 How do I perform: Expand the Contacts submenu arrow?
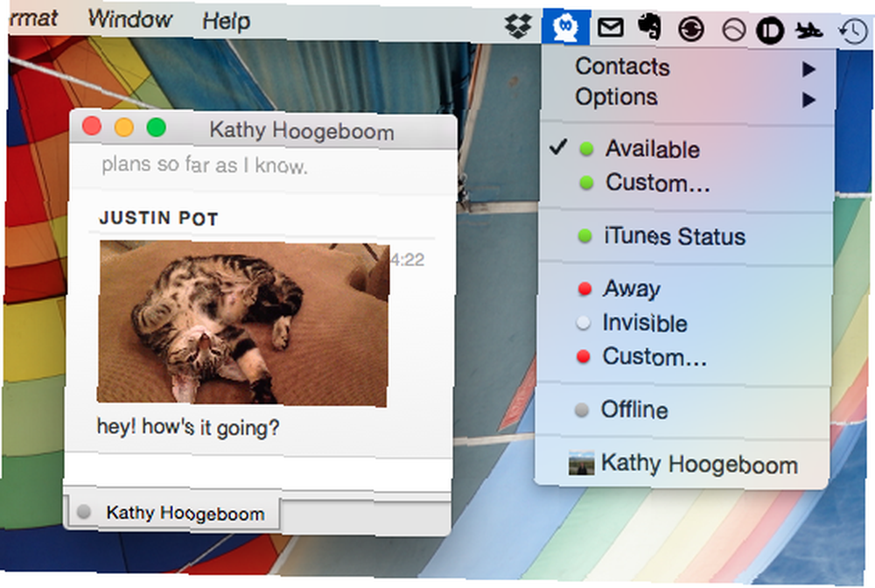tap(808, 69)
